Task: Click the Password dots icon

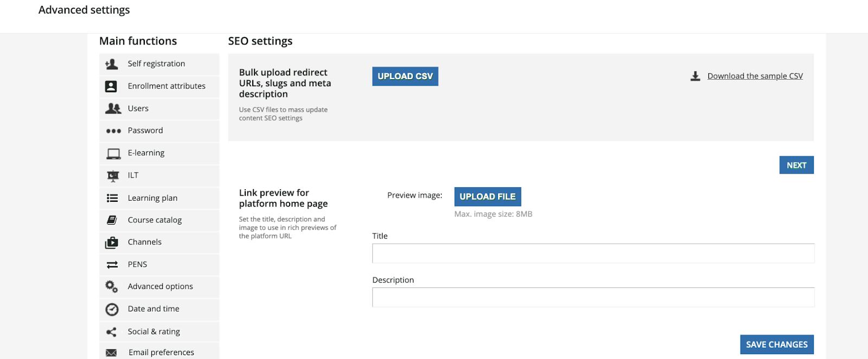Action: point(113,131)
